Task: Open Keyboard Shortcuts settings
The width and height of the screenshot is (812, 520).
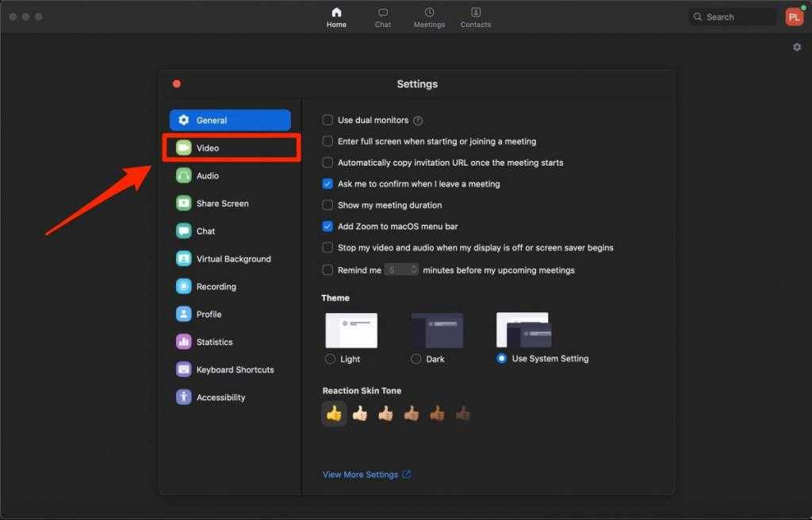Action: point(235,370)
